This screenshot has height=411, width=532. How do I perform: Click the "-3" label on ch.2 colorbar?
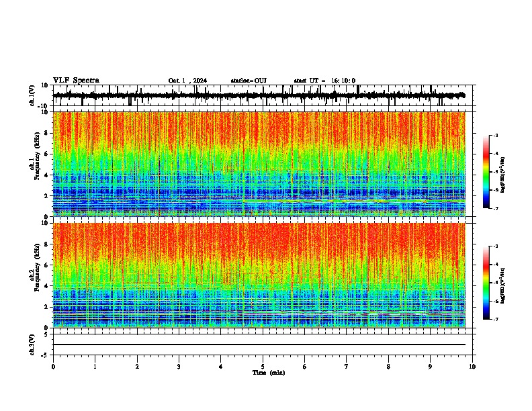pos(495,246)
